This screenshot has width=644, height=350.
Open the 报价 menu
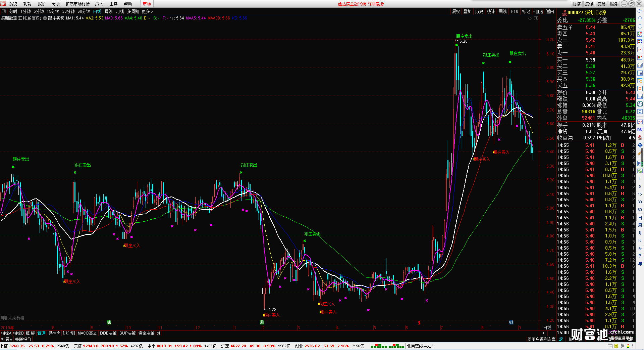[x=42, y=4]
